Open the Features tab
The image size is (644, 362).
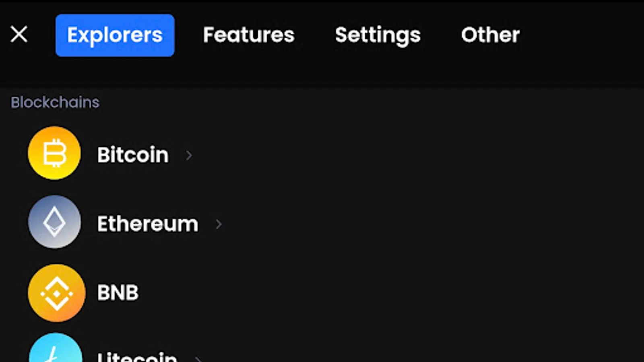[249, 35]
